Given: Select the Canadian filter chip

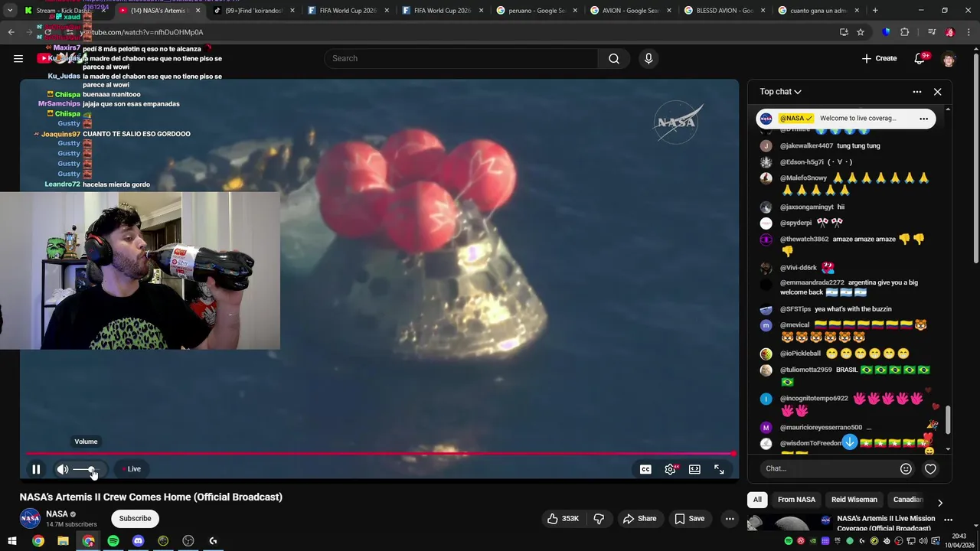Looking at the screenshot, I should tap(909, 500).
